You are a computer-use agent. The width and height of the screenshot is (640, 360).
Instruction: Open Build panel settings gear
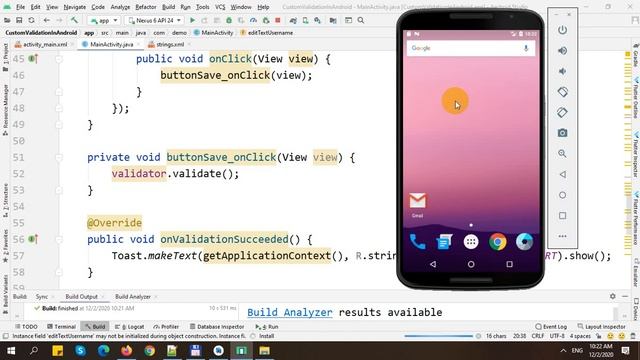pyautogui.click(x=613, y=296)
